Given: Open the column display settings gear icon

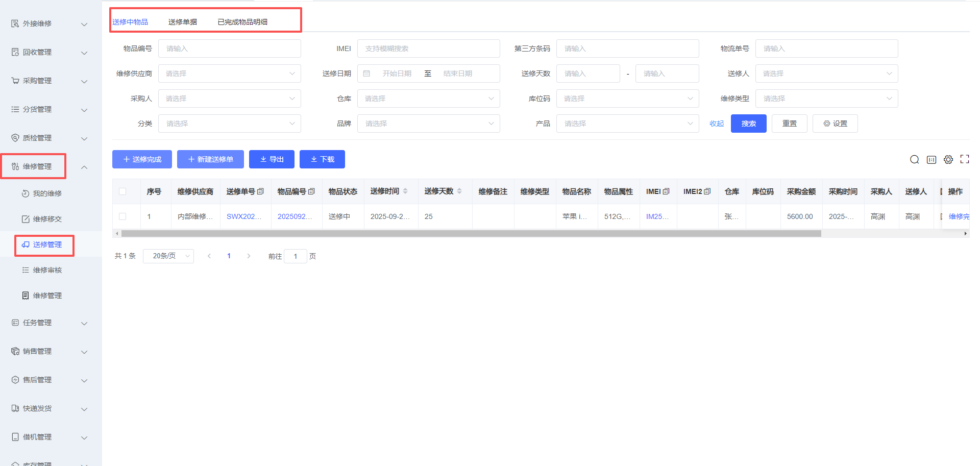Looking at the screenshot, I should pos(948,160).
